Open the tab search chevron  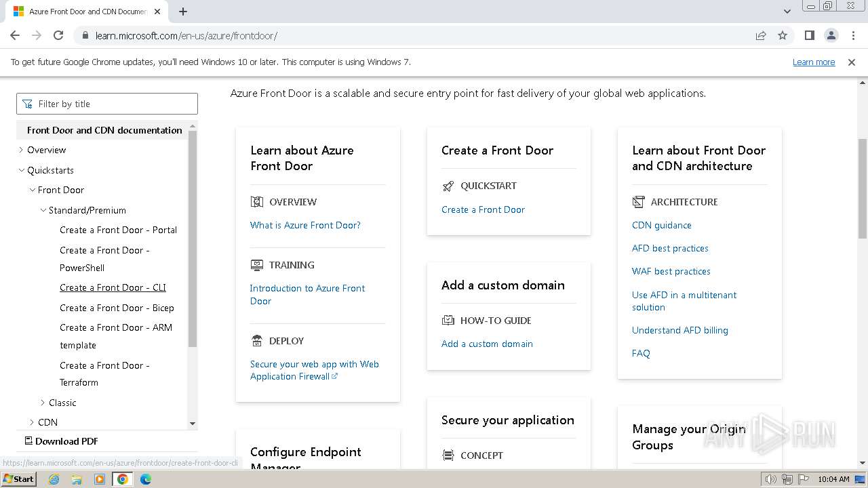tap(787, 12)
